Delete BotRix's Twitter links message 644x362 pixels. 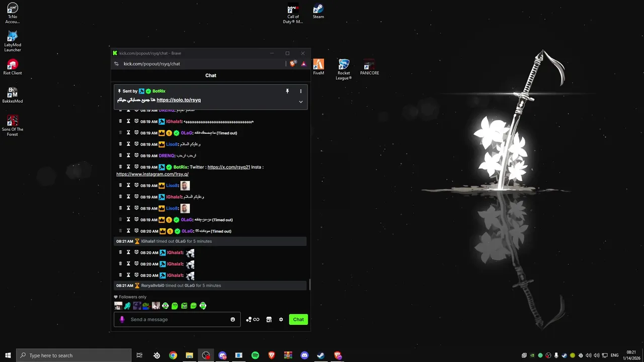[x=120, y=166]
